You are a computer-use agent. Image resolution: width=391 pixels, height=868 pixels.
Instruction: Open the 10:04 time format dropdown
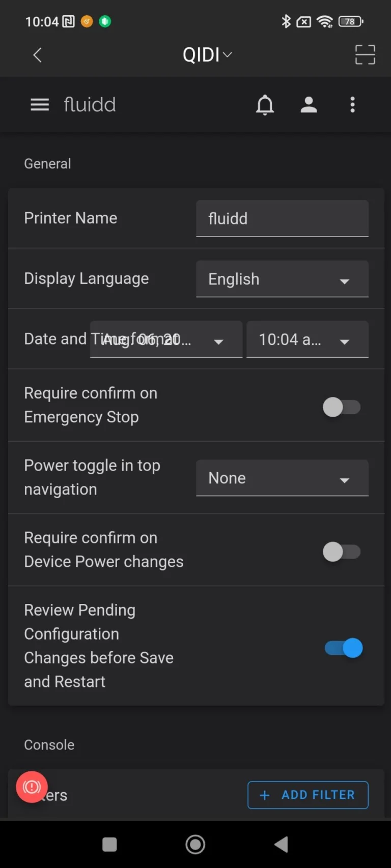coord(308,339)
